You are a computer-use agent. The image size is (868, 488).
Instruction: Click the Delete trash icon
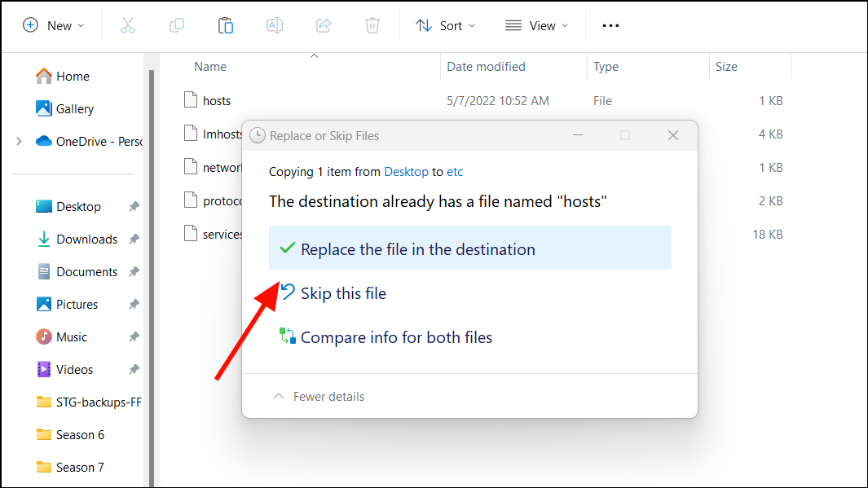click(372, 25)
